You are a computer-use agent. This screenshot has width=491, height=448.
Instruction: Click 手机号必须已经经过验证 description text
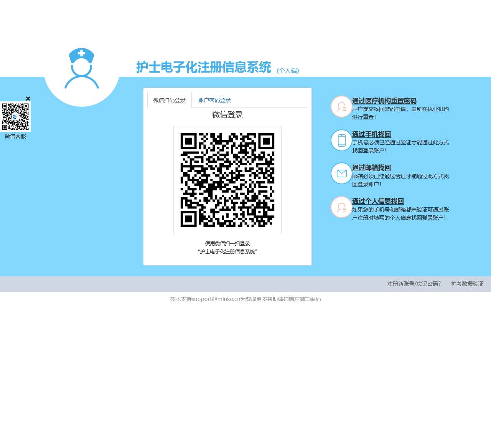[x=400, y=147]
